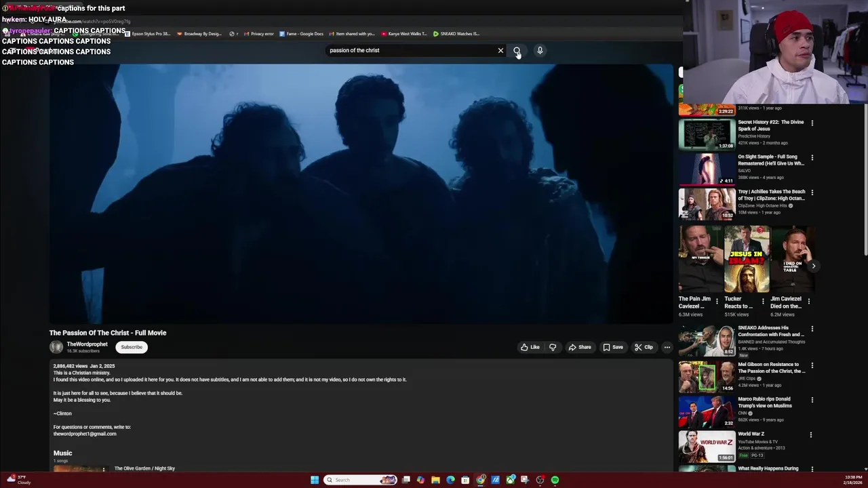
Task: Open the 37° Cloudy weather widget
Action: click(x=18, y=480)
